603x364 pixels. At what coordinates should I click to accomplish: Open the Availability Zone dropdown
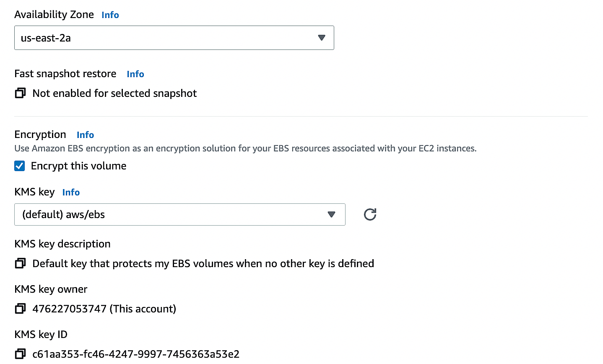(x=174, y=38)
